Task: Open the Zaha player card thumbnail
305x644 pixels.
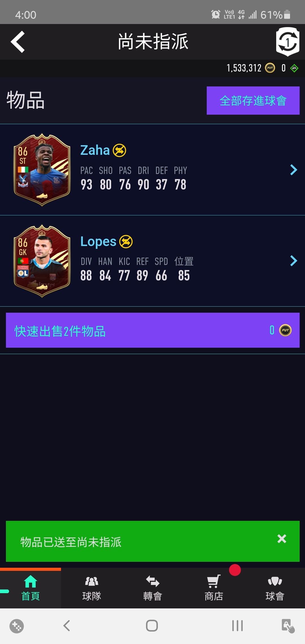Action: click(42, 169)
